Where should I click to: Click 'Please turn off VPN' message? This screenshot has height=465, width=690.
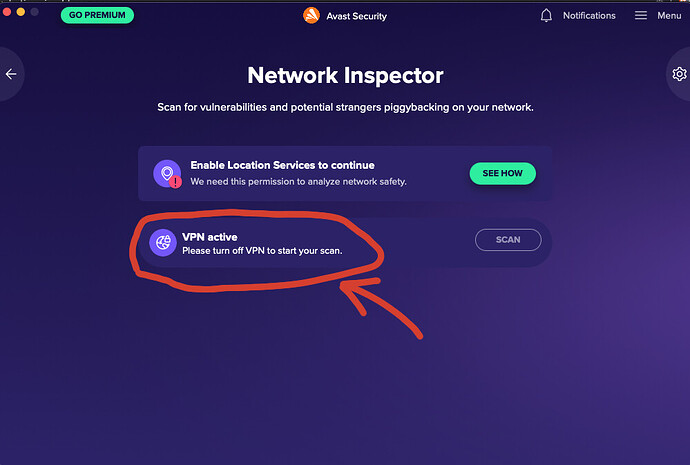click(262, 251)
